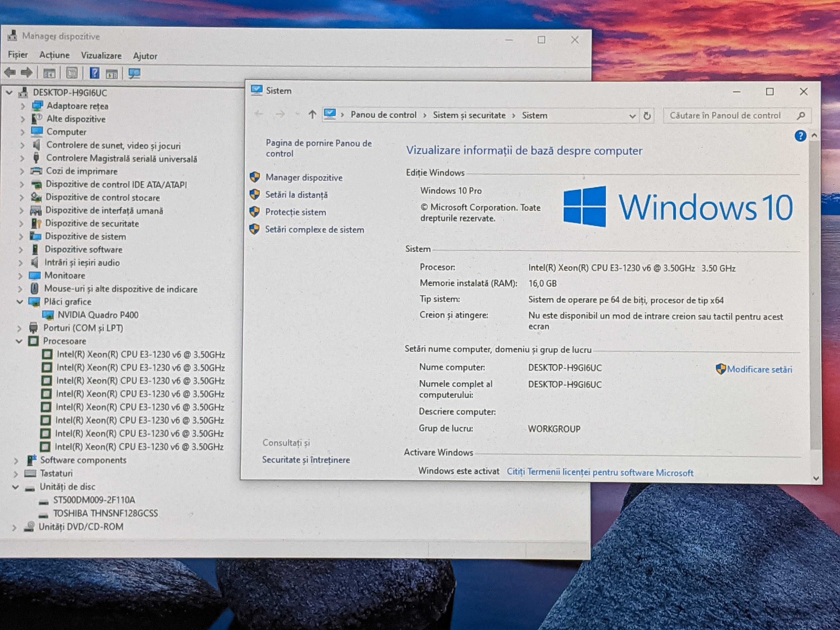This screenshot has width=840, height=630.
Task: Open the Manager dispozitive link in Sistem sidebar
Action: 304,177
